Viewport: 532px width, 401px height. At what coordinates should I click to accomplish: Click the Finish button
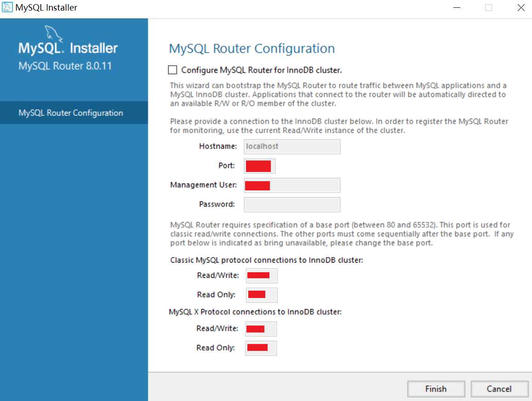click(436, 389)
